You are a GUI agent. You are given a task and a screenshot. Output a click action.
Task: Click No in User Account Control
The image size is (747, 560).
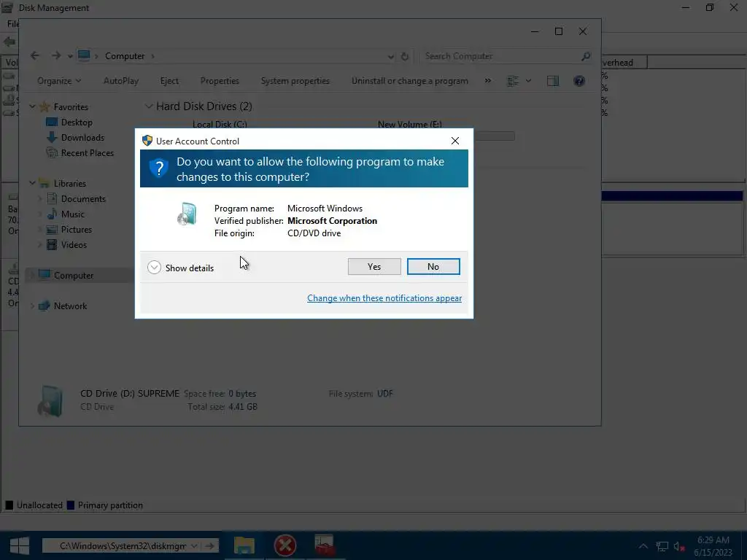[433, 267]
